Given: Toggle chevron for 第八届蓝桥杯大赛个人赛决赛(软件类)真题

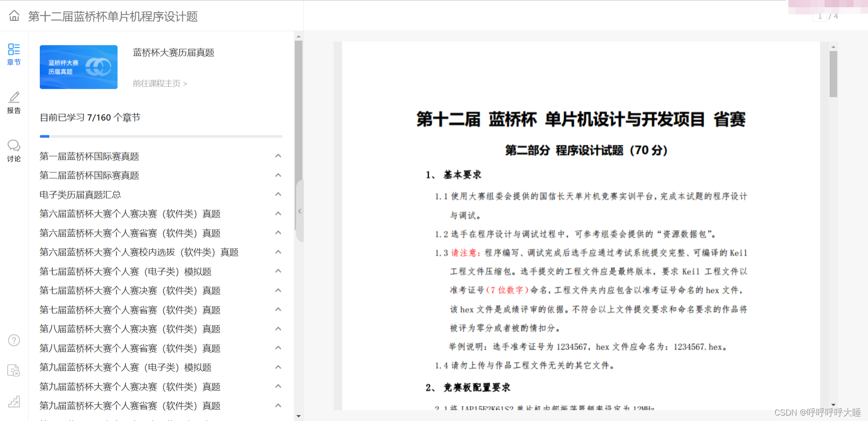Looking at the screenshot, I should 278,329.
